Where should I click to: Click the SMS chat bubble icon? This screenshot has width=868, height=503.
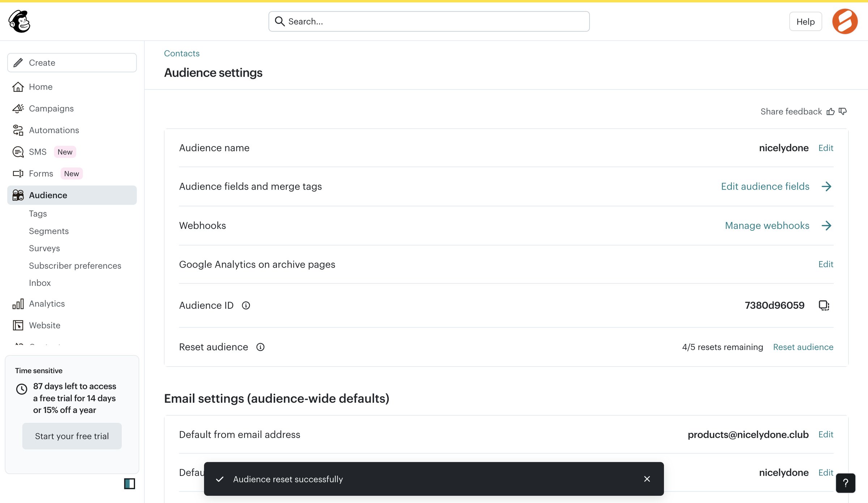[18, 152]
